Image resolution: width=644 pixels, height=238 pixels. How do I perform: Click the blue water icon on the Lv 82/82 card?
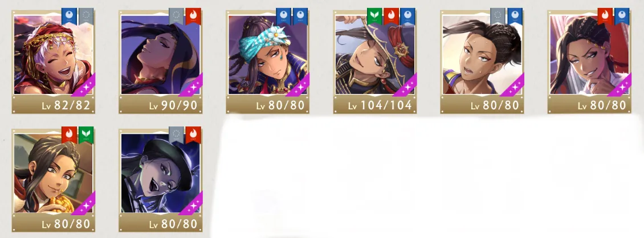69,15
